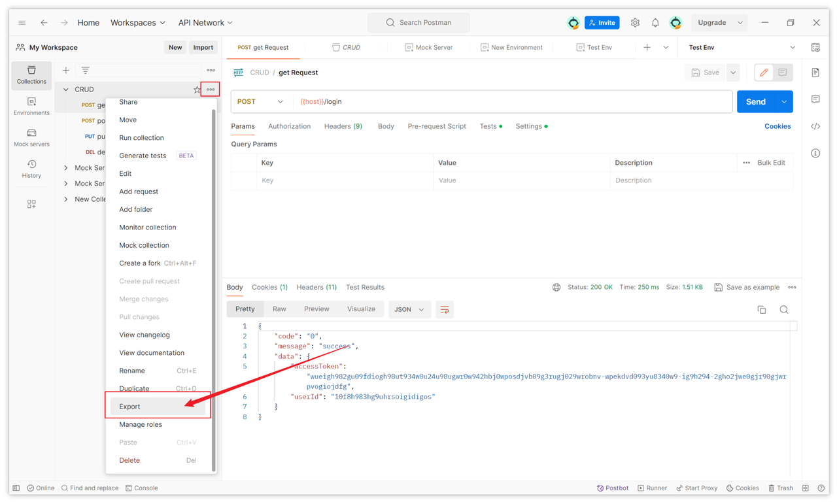Open comments icon in right sidebar
The height and width of the screenshot is (504, 837).
(815, 99)
